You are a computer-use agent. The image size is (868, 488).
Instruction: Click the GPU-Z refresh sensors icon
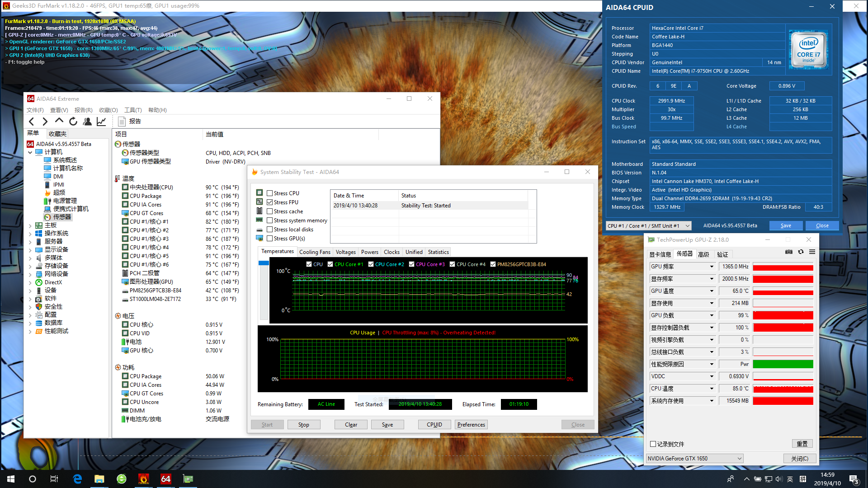click(801, 252)
